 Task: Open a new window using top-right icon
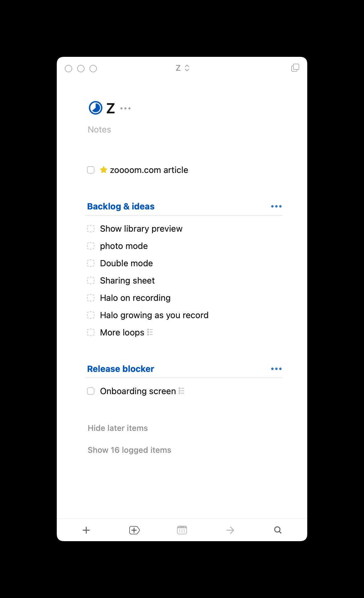[295, 68]
